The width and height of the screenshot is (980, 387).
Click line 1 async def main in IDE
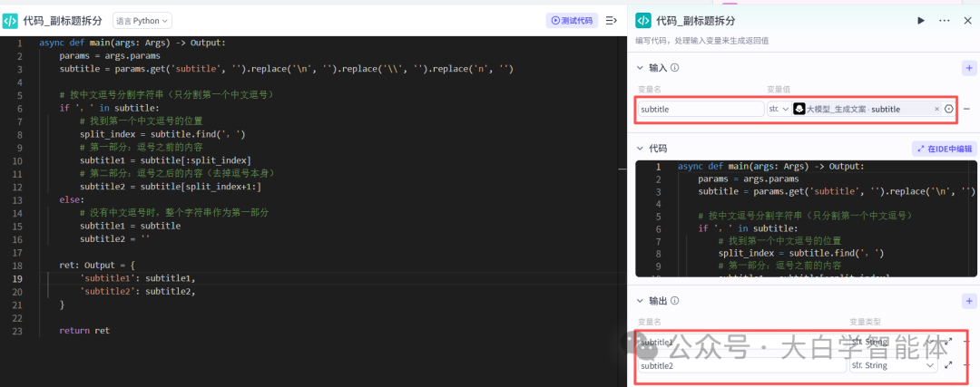[132, 44]
